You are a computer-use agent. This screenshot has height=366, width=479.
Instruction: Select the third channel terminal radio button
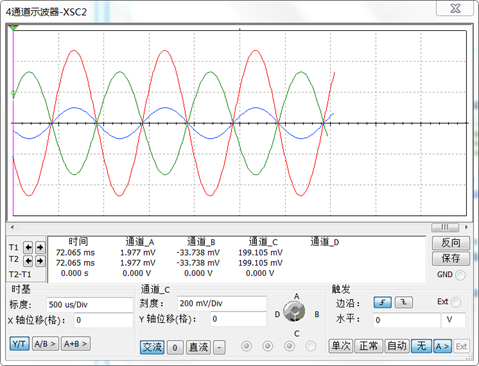(x=289, y=346)
